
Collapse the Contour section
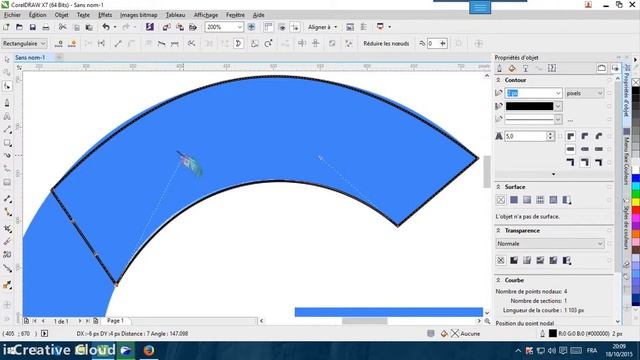[498, 80]
